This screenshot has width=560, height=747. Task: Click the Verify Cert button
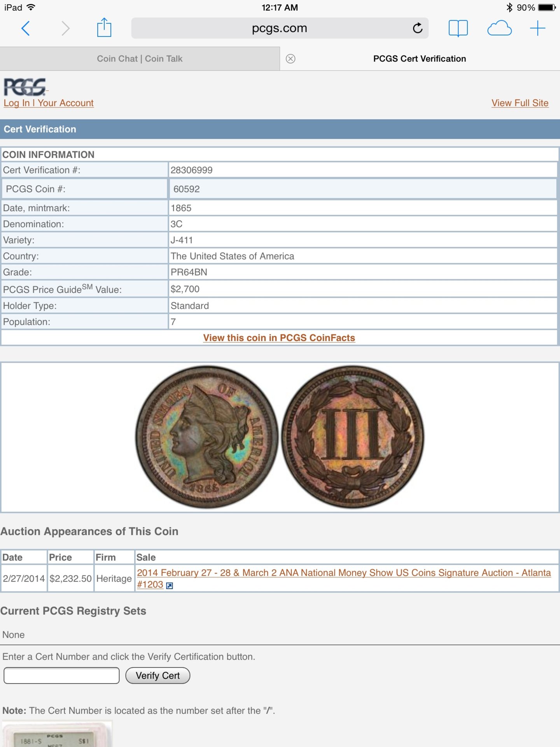click(x=158, y=675)
